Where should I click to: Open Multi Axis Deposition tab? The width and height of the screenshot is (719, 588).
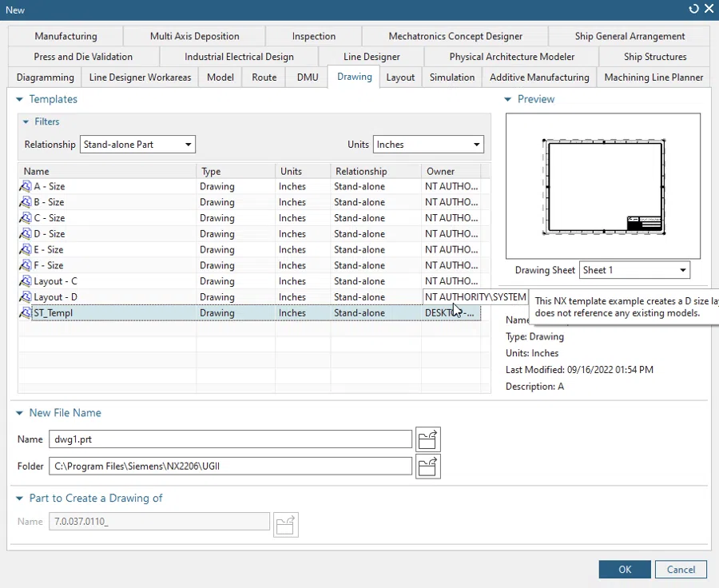(194, 36)
